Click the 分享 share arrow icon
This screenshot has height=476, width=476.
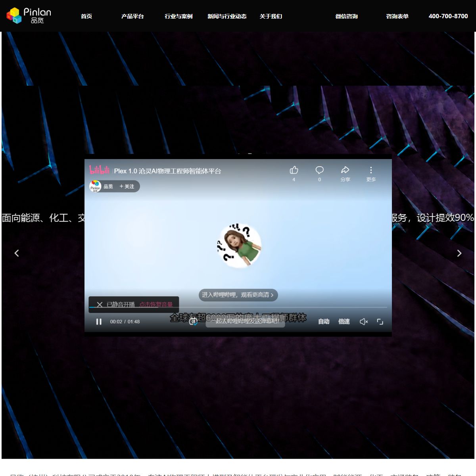coord(345,170)
